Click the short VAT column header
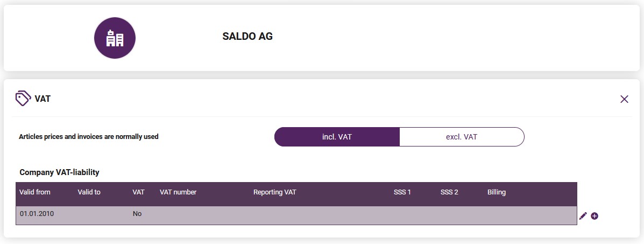 point(138,192)
